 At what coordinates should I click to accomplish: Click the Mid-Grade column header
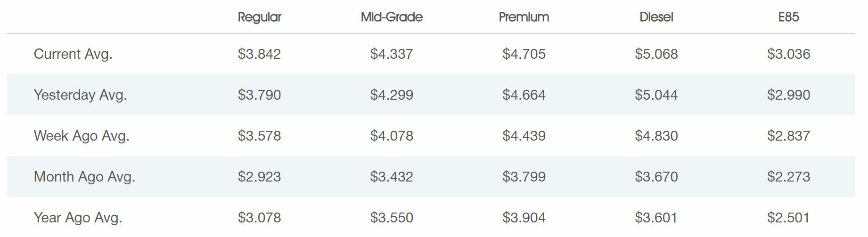click(x=392, y=17)
